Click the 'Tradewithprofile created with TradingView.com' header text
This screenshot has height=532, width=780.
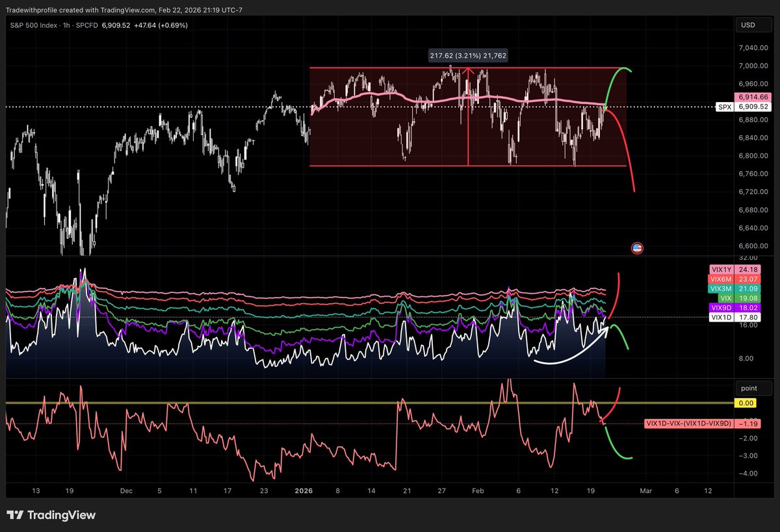(81, 10)
